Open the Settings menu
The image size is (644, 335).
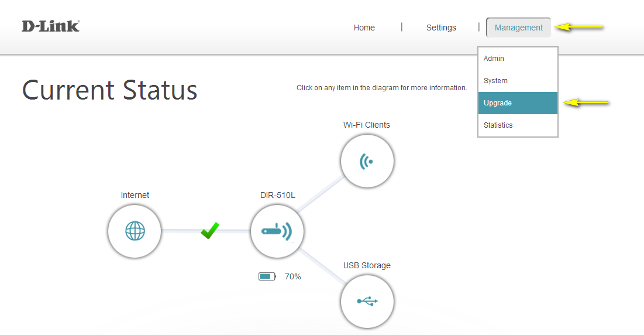coord(441,28)
